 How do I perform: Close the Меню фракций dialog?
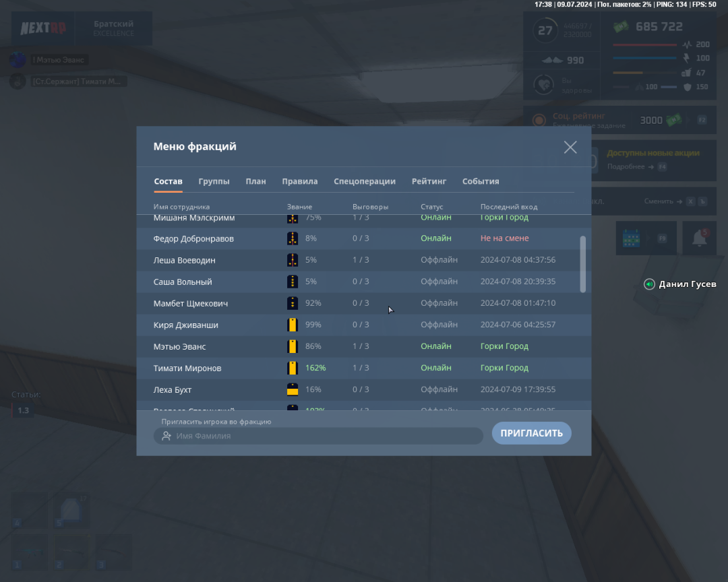pyautogui.click(x=570, y=148)
